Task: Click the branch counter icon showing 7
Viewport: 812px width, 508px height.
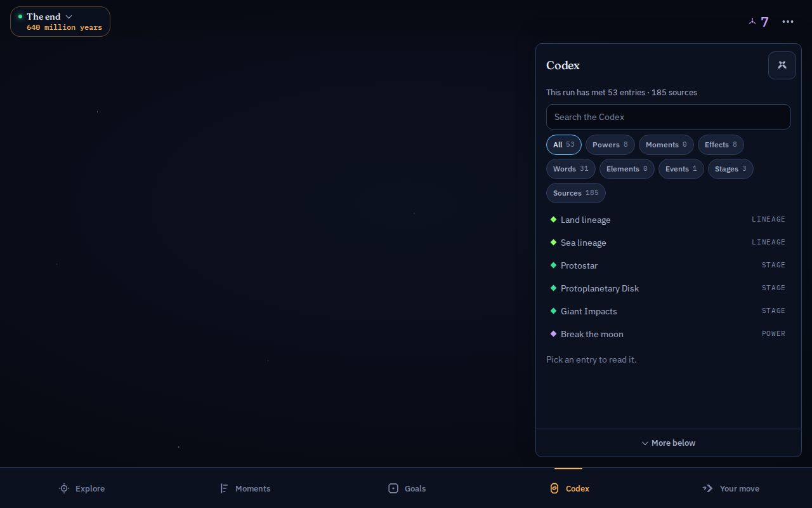Action: pyautogui.click(x=752, y=22)
